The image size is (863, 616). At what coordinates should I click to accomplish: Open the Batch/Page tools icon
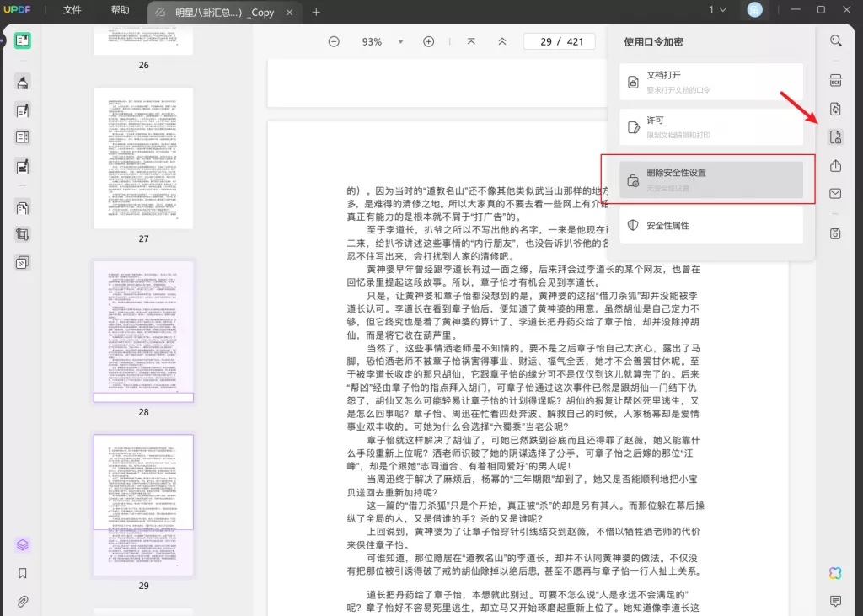(x=23, y=262)
